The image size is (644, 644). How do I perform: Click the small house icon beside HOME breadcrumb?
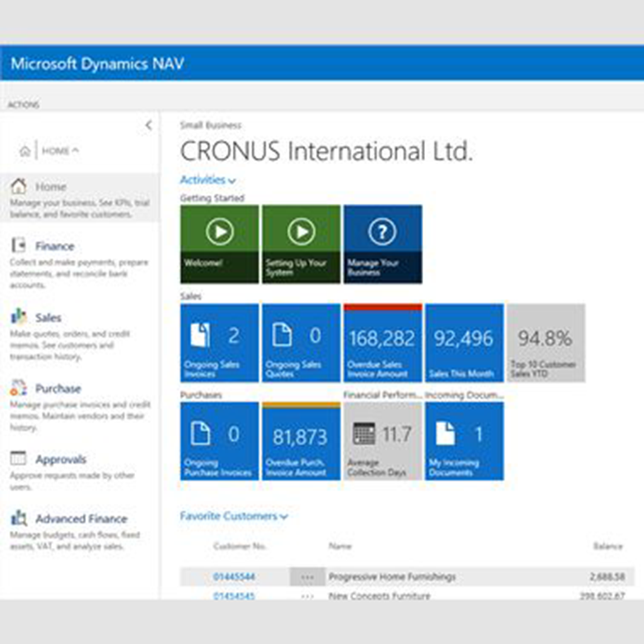click(x=25, y=151)
